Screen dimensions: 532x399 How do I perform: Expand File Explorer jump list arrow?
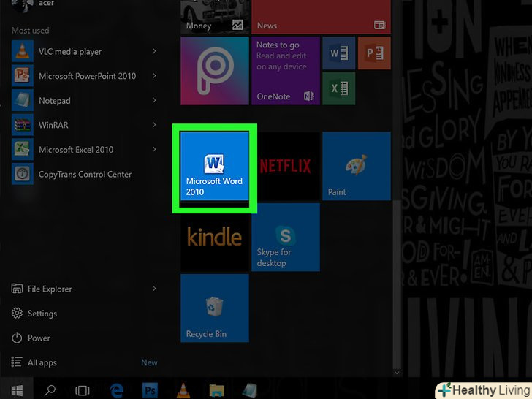[154, 289]
